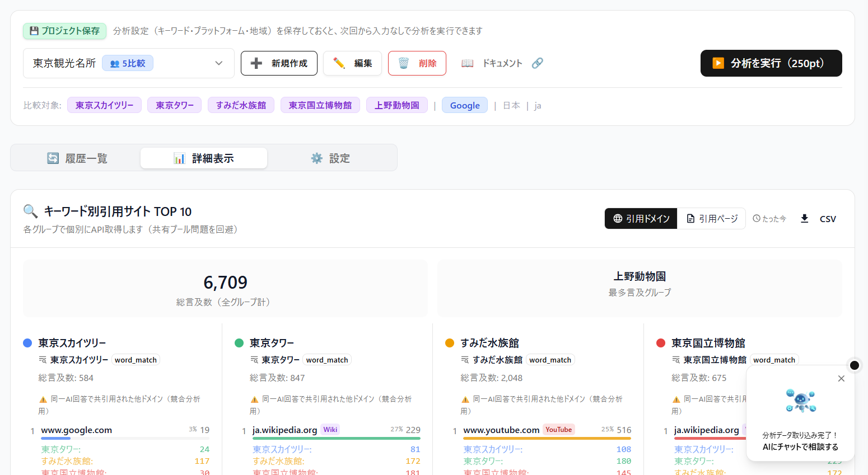Click the www.youtube.com orange progress bar

coord(547,439)
